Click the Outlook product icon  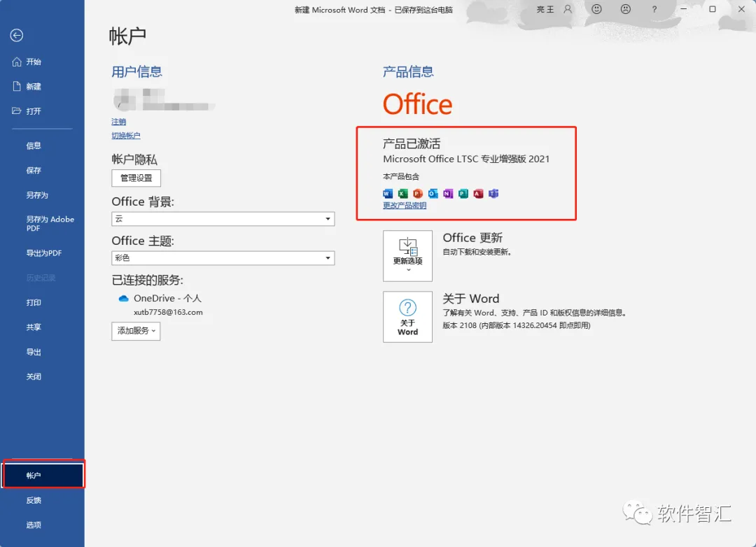coord(433,194)
